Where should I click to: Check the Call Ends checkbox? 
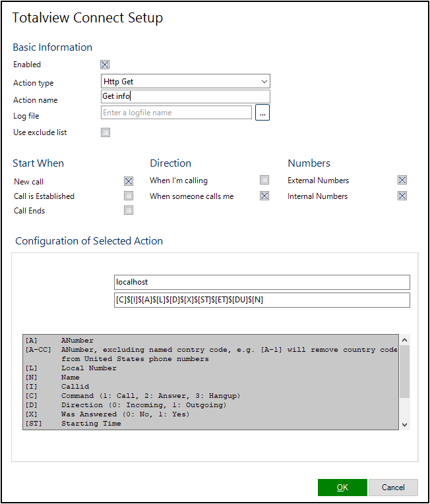click(129, 210)
